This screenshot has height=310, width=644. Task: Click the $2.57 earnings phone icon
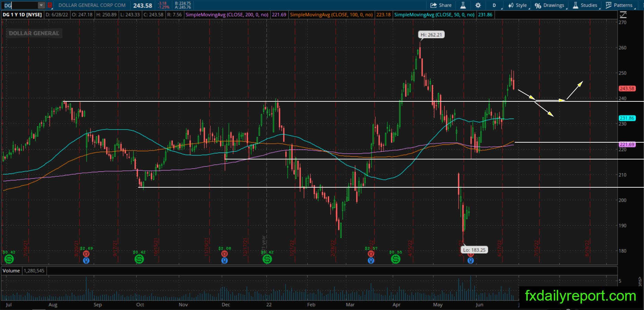pos(371,254)
